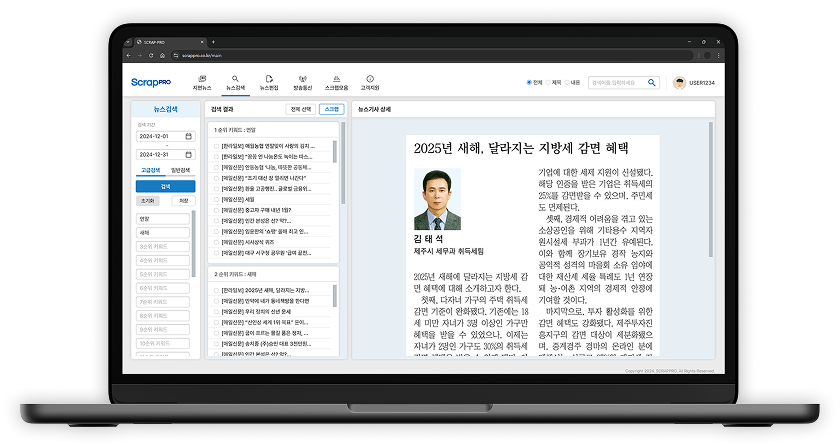Check the 2025년 새해 article checkbox
Image resolution: width=840 pixels, height=447 pixels.
[215, 289]
